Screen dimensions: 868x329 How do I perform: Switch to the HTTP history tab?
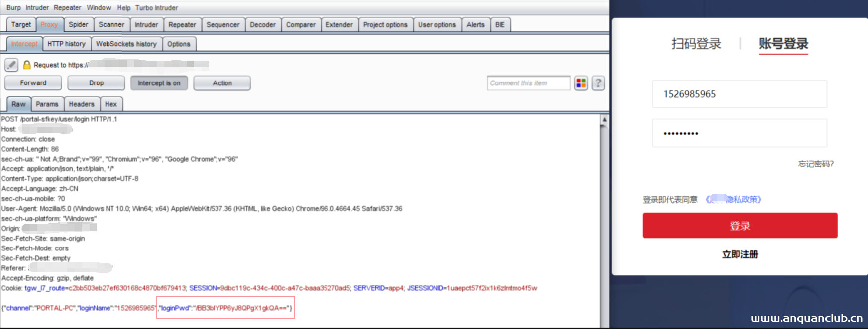tap(66, 44)
